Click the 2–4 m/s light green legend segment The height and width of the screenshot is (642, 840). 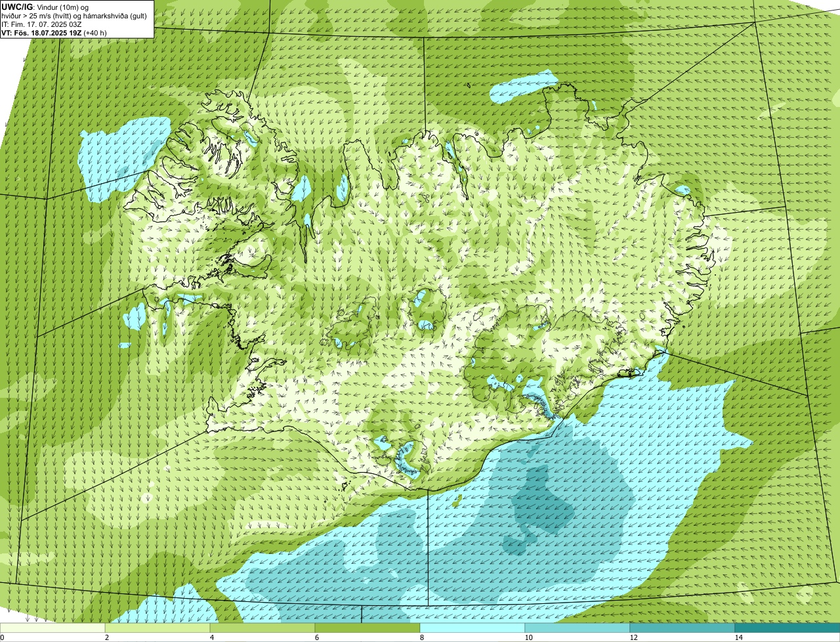157,628
